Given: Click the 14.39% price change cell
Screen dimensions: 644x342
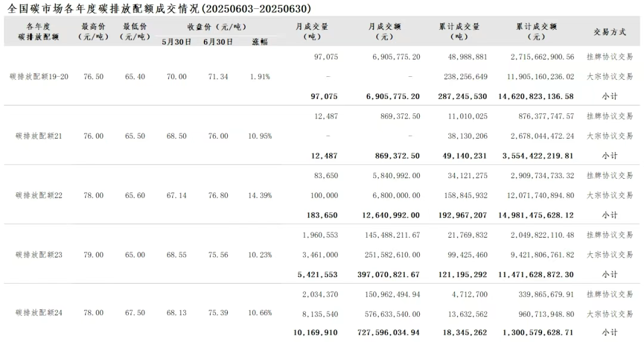Looking at the screenshot, I should point(259,195).
